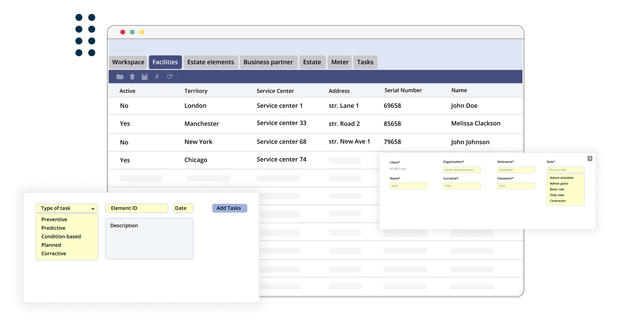Open the Meter tab
Viewport: 644px width, 322px height.
tap(339, 62)
